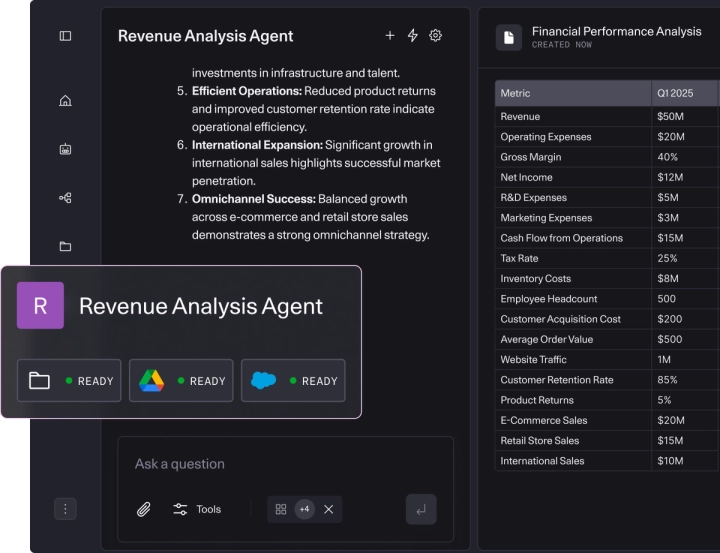Select the Google Drive READY chip
The width and height of the screenshot is (720, 553).
point(181,381)
